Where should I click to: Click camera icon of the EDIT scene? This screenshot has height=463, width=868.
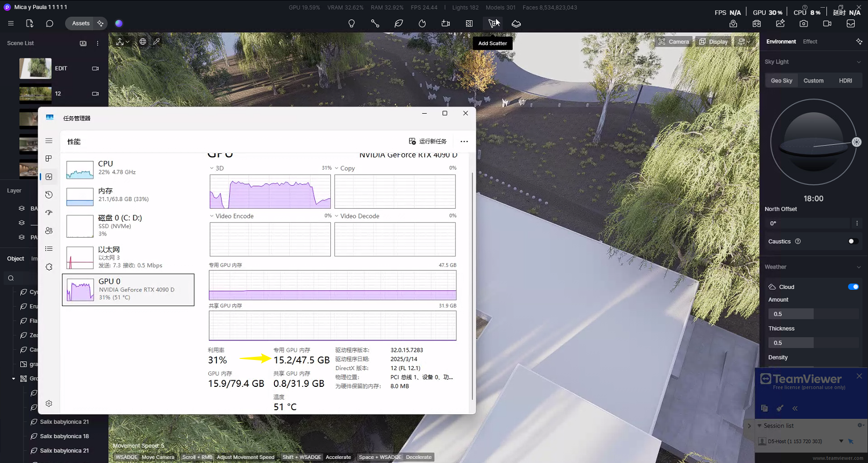[95, 68]
